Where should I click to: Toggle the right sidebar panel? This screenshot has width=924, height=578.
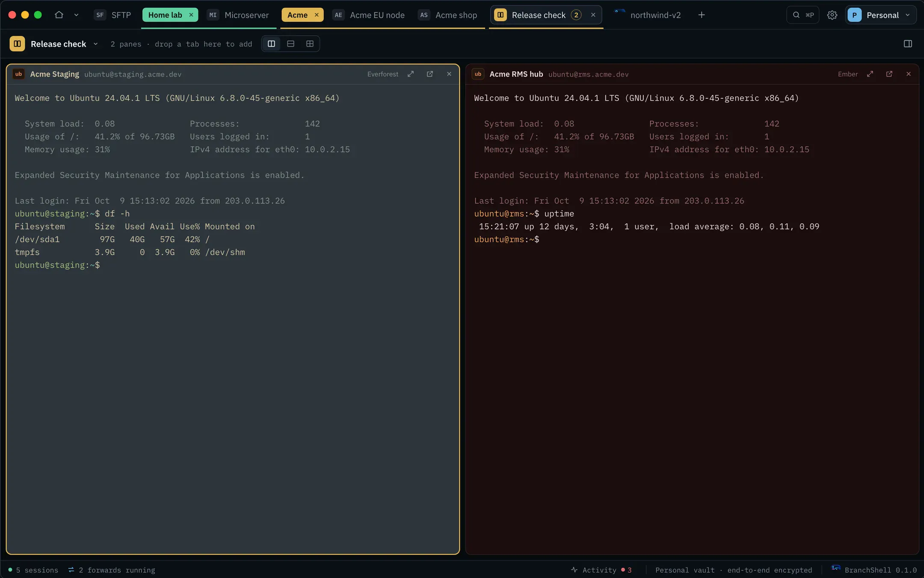pyautogui.click(x=908, y=44)
